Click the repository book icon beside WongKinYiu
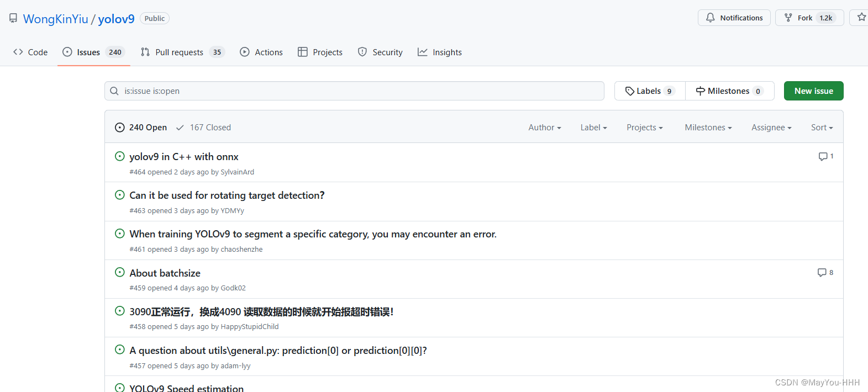Viewport: 868px width, 392px height. point(13,18)
